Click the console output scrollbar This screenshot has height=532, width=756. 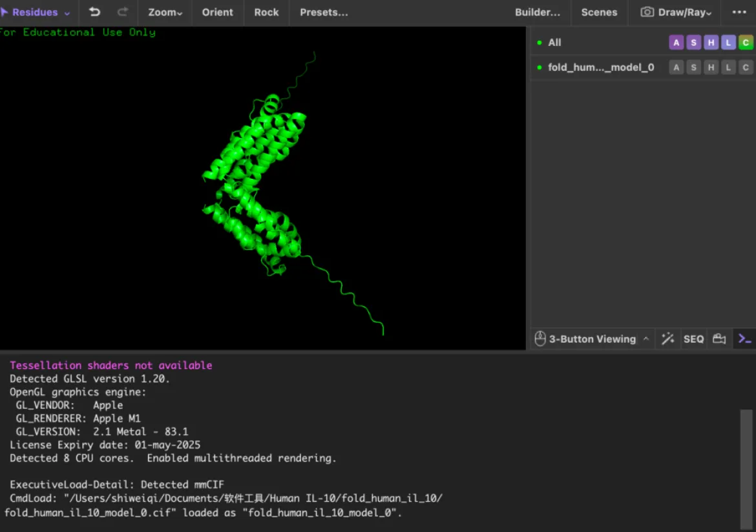pyautogui.click(x=746, y=468)
